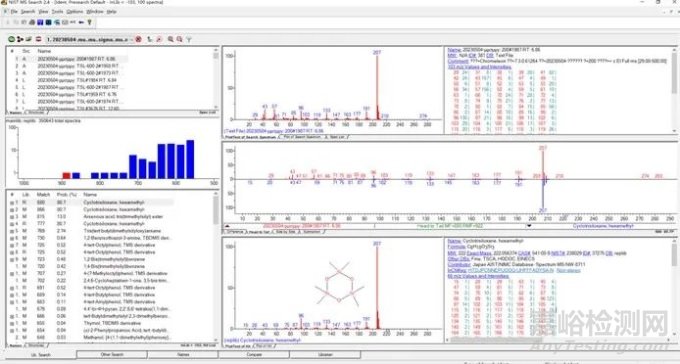Open the Tools menu
The width and height of the screenshot is (680, 364).
pos(57,12)
